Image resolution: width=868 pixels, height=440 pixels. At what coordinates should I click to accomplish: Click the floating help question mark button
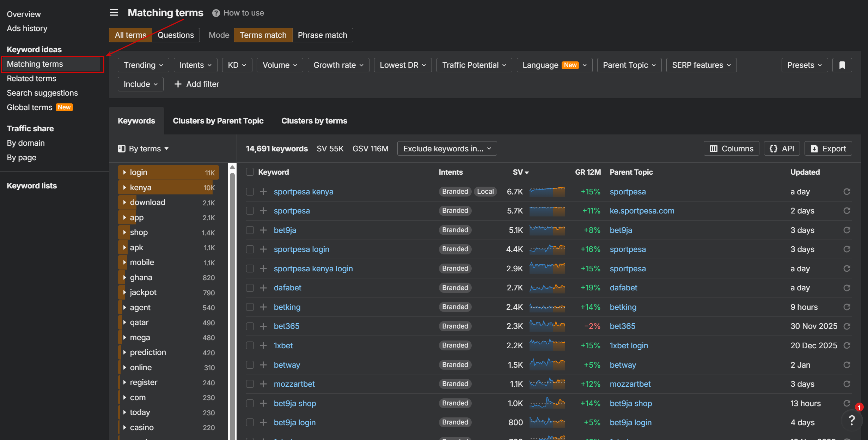[851, 420]
